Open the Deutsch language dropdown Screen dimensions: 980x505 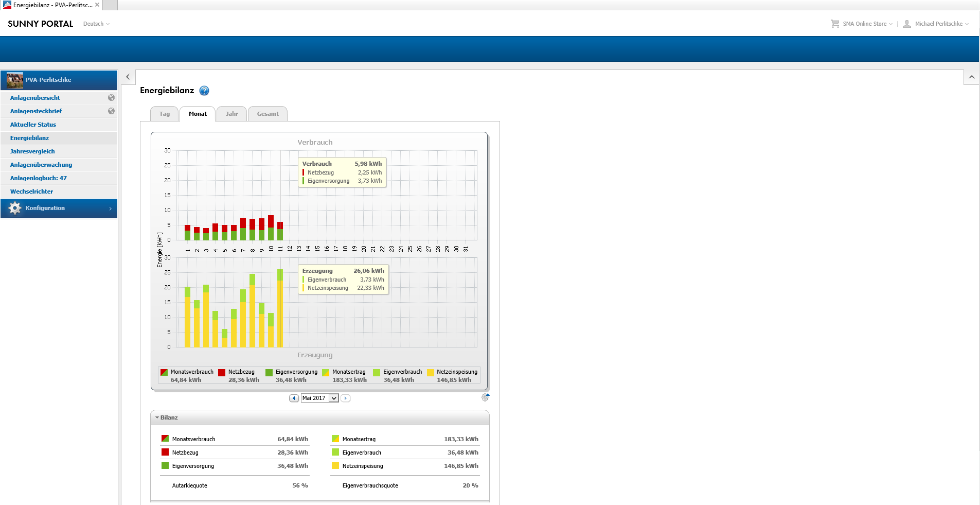click(96, 24)
